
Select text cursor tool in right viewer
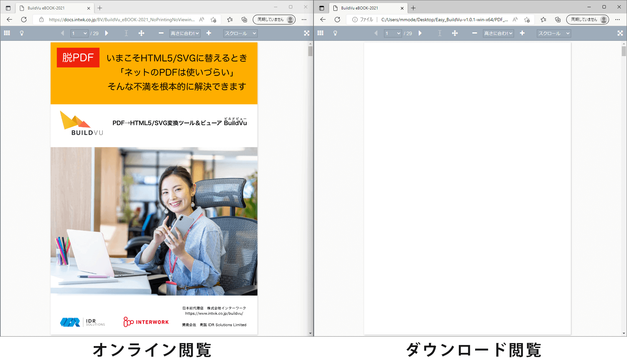pyautogui.click(x=440, y=33)
